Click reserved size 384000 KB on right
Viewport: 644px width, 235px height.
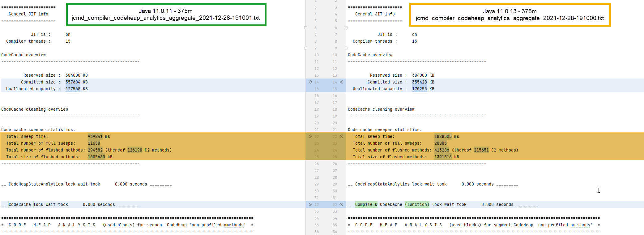[423, 75]
